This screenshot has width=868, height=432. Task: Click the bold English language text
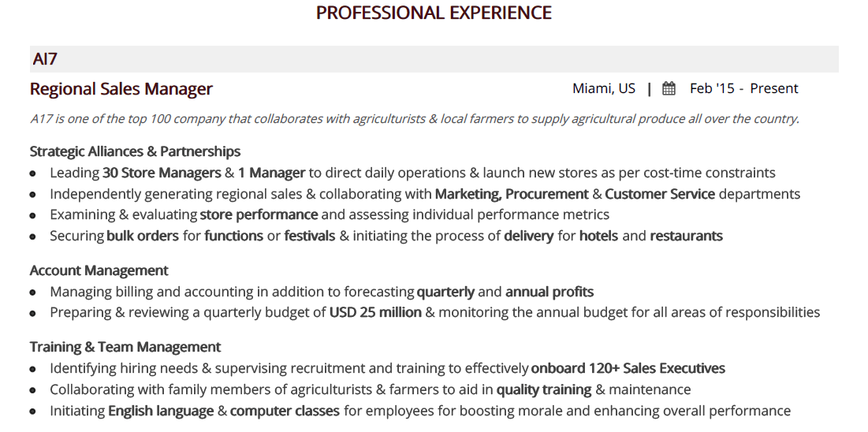pyautogui.click(x=161, y=411)
